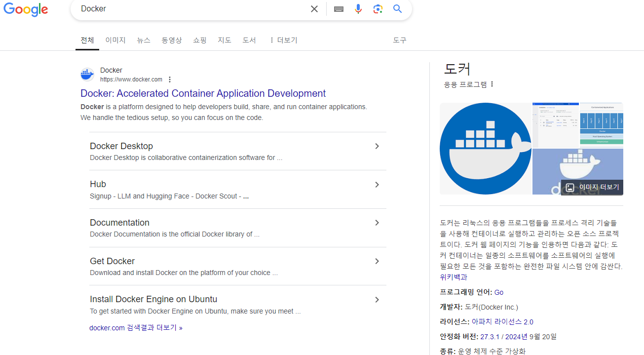Select the 전체 tab
Image resolution: width=644 pixels, height=355 pixels.
[87, 40]
